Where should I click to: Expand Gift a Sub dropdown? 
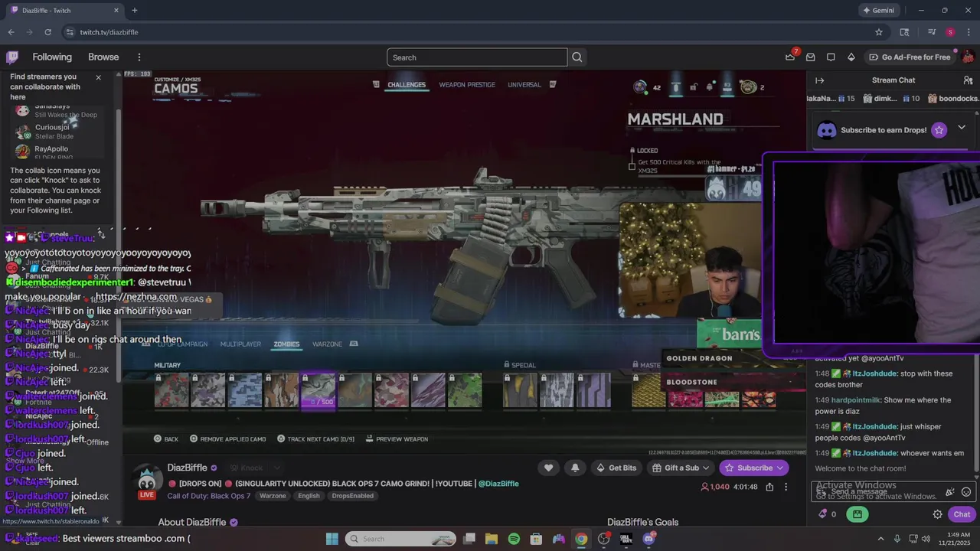(x=706, y=468)
